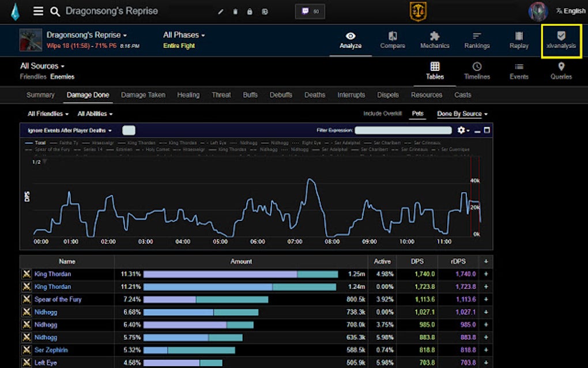View the Rankings page

(x=477, y=40)
